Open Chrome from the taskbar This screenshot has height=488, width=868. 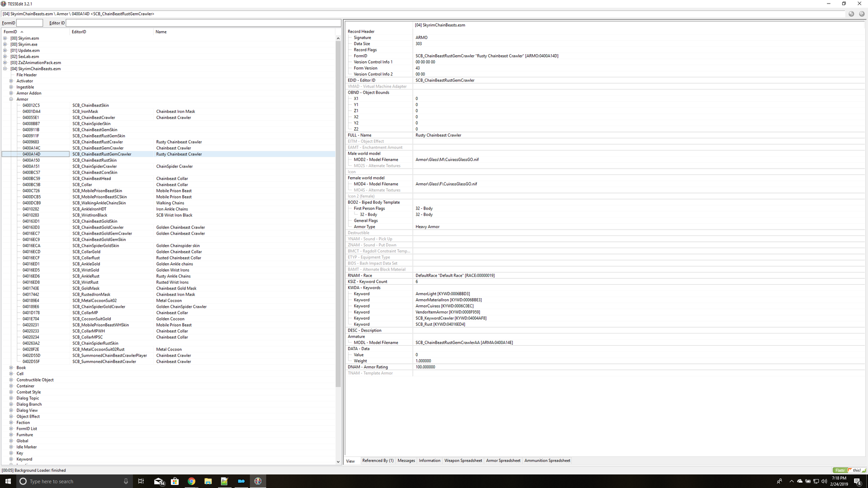191,481
